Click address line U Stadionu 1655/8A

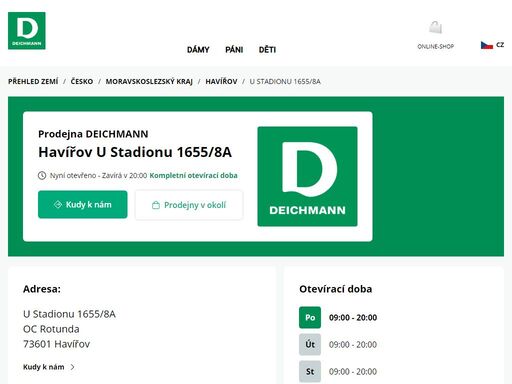click(x=69, y=314)
